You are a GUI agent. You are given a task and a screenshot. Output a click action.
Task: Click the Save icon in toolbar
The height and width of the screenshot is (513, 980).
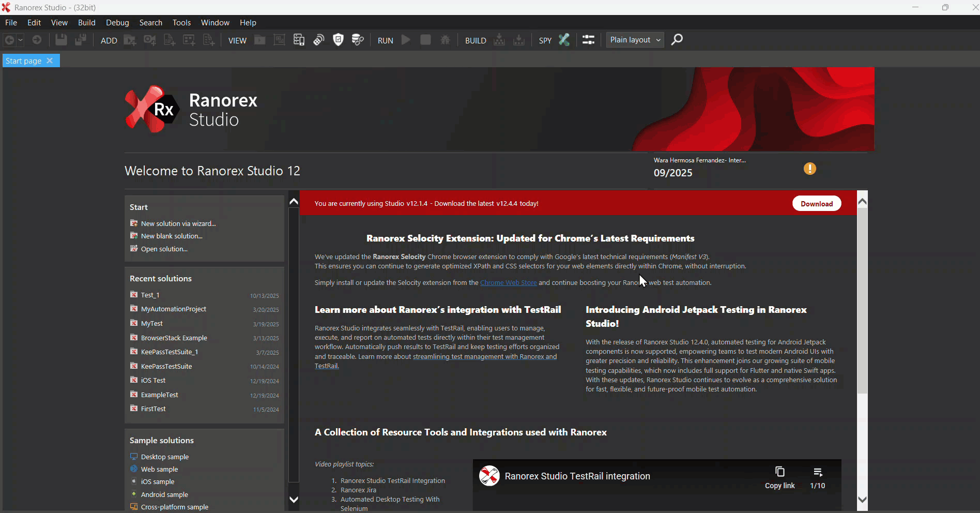coord(61,40)
